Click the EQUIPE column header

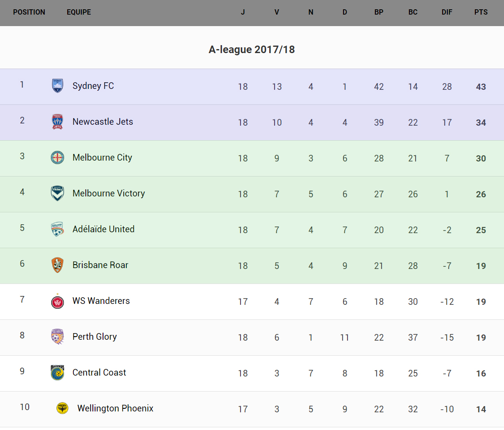[79, 12]
